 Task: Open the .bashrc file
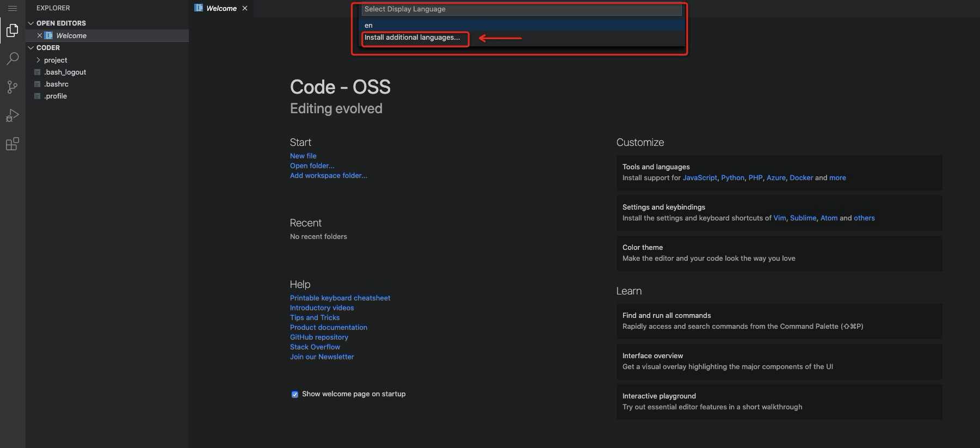point(57,84)
